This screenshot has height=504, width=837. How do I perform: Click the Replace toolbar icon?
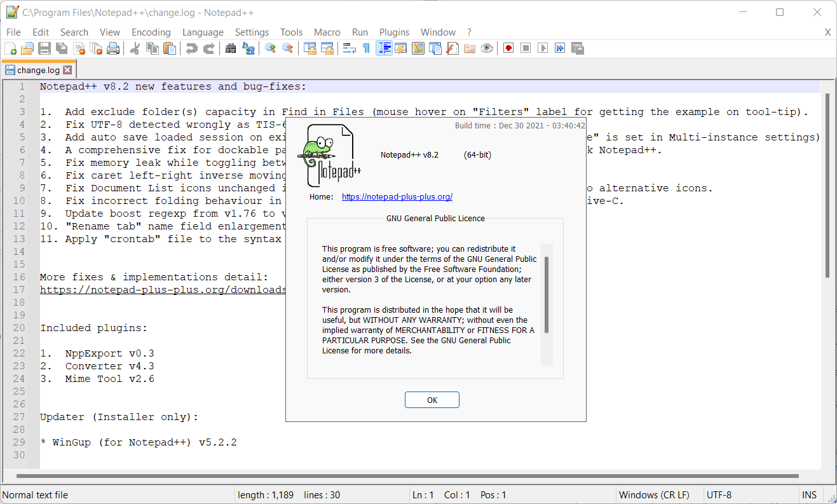tap(248, 48)
